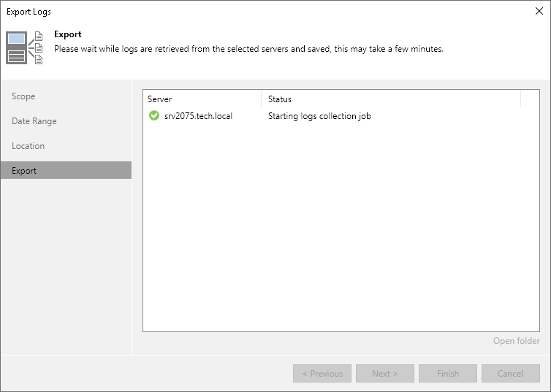Close the Export Logs dialog
The image size is (551, 392).
pyautogui.click(x=539, y=12)
